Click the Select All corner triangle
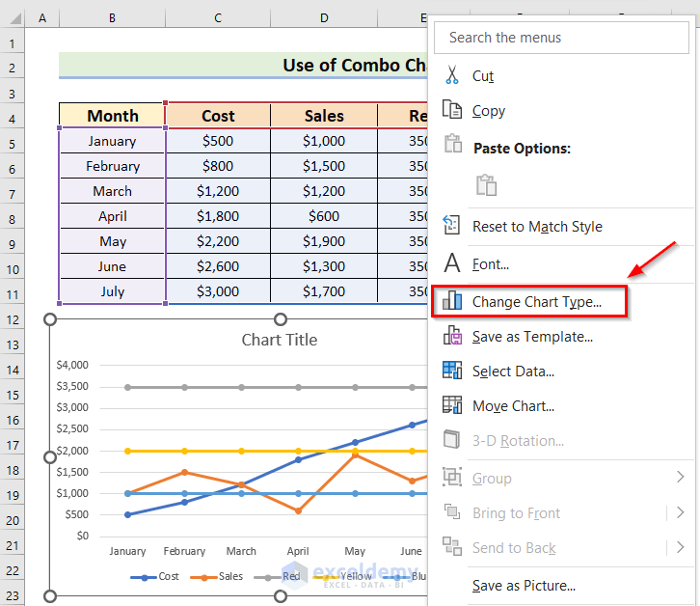Viewport: 700px width, 606px height. tap(16, 18)
